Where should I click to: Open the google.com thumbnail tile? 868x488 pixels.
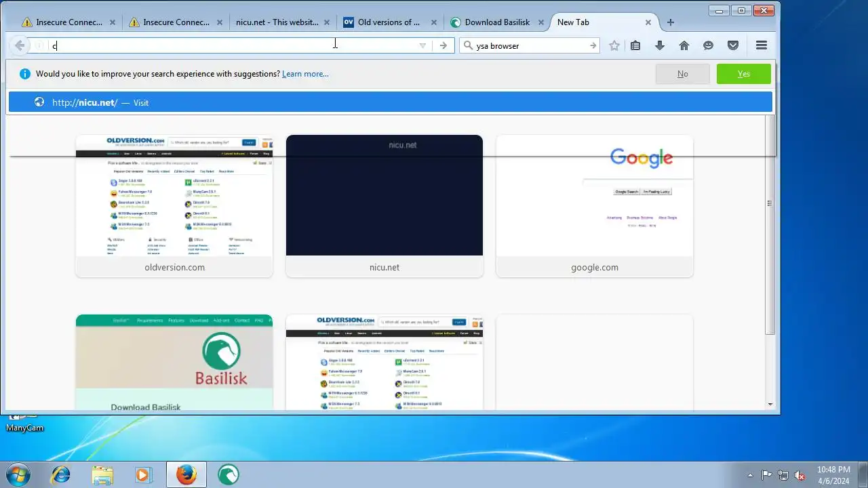[595, 206]
